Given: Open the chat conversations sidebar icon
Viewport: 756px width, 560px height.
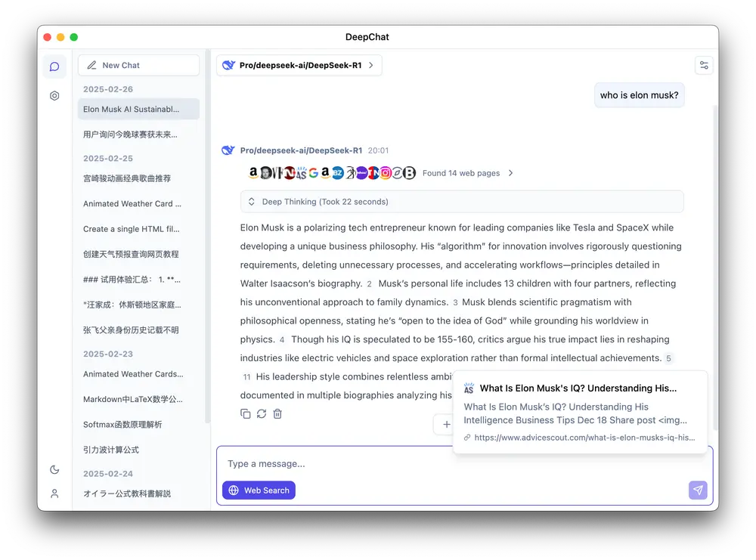Looking at the screenshot, I should [54, 67].
